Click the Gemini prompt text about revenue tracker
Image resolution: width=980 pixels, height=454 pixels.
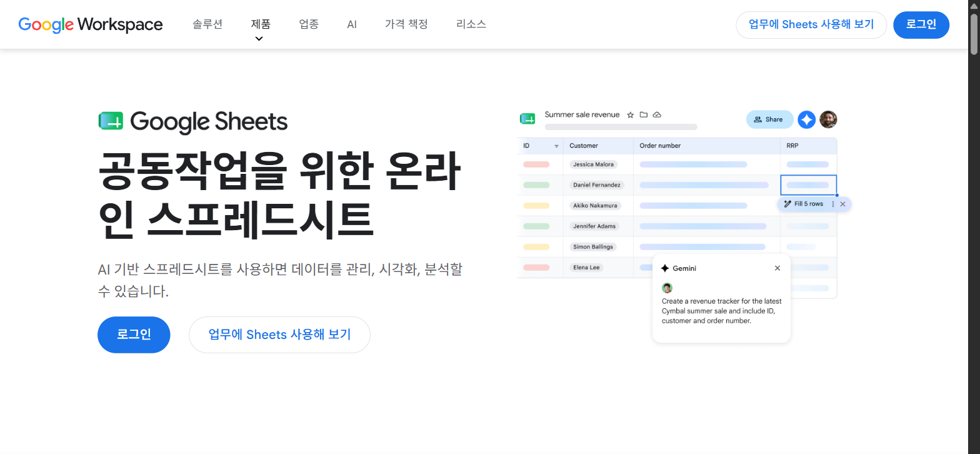pos(721,311)
